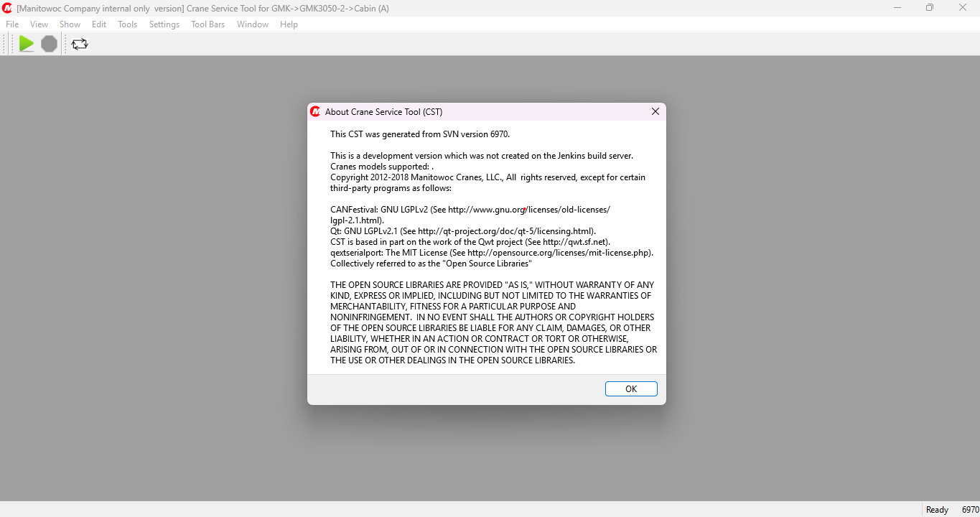The height and width of the screenshot is (517, 980).
Task: Click the 'Qt: GNU LGPLv2.1' license line
Action: coord(463,231)
